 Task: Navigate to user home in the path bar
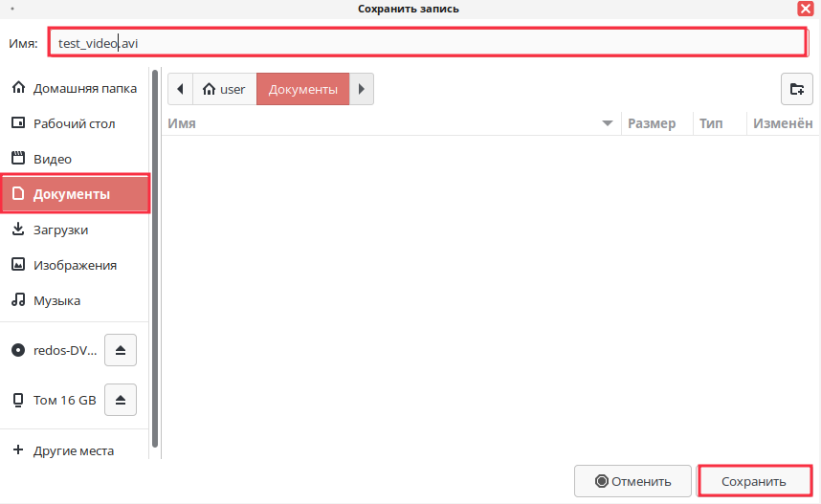225,89
